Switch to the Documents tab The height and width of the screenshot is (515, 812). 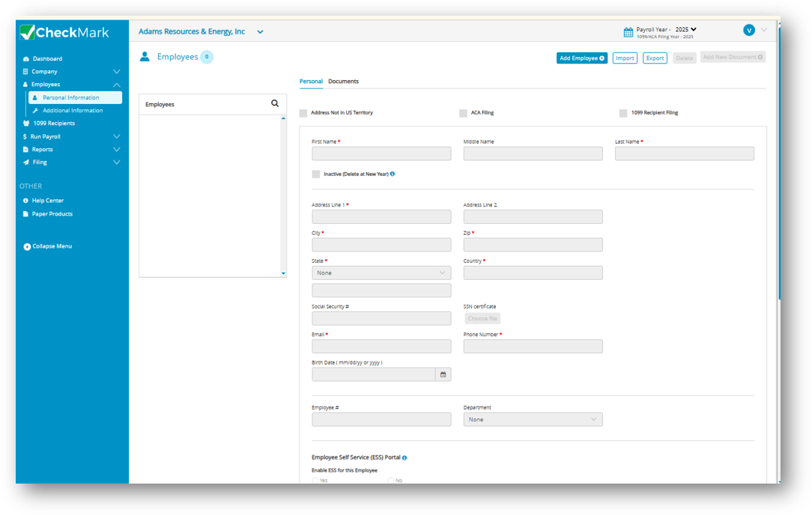pos(343,82)
